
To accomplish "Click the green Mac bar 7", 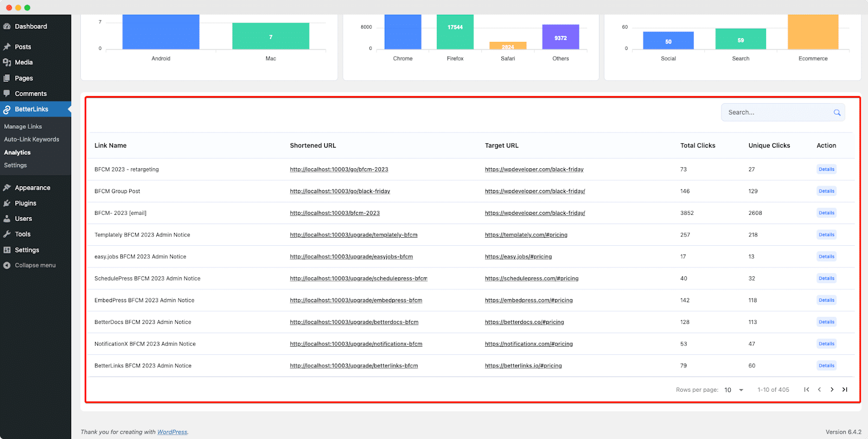I will coord(271,36).
